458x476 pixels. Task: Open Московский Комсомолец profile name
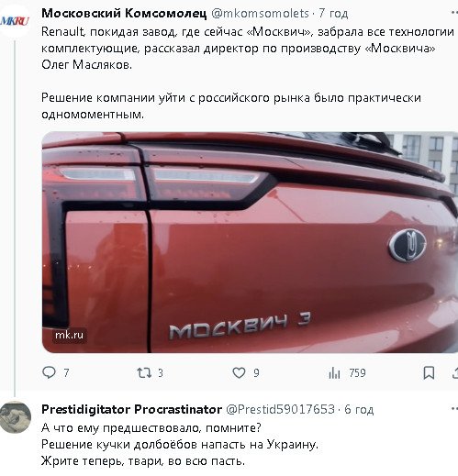[124, 14]
